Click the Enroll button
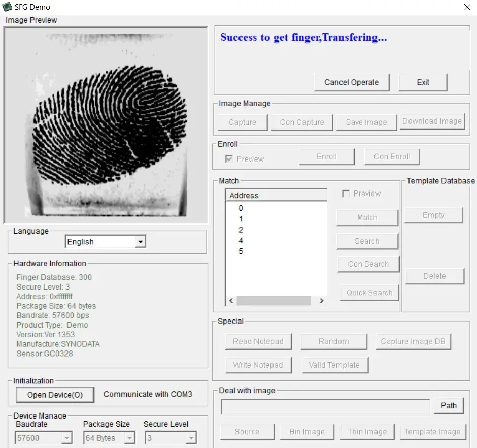Viewport: 477px width, 448px height. click(327, 156)
